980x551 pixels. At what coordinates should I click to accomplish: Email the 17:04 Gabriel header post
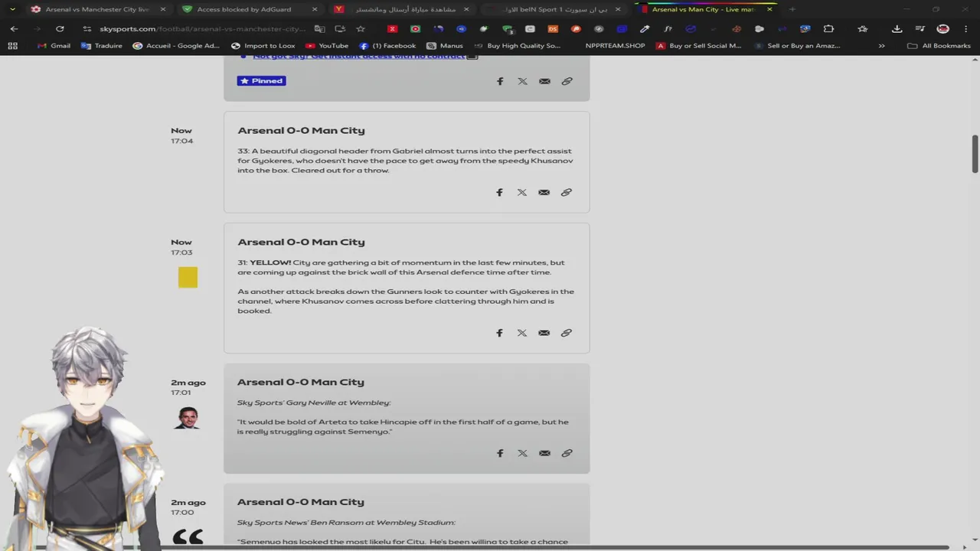(544, 193)
